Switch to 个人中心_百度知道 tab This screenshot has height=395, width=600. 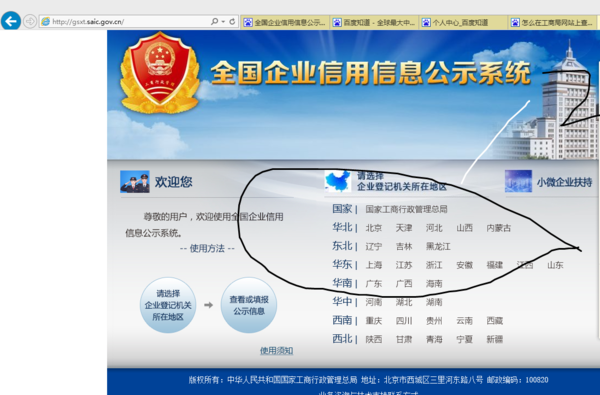click(463, 23)
